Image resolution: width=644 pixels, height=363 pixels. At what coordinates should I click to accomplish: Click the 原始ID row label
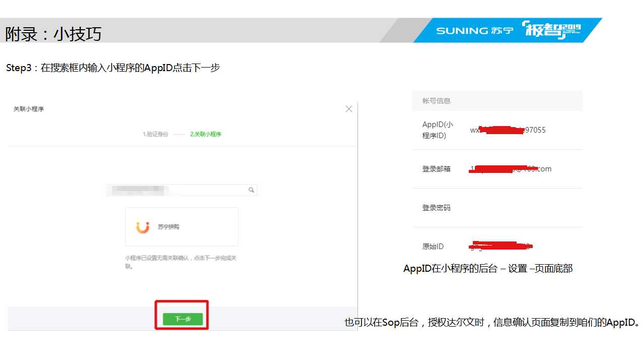[x=433, y=247]
